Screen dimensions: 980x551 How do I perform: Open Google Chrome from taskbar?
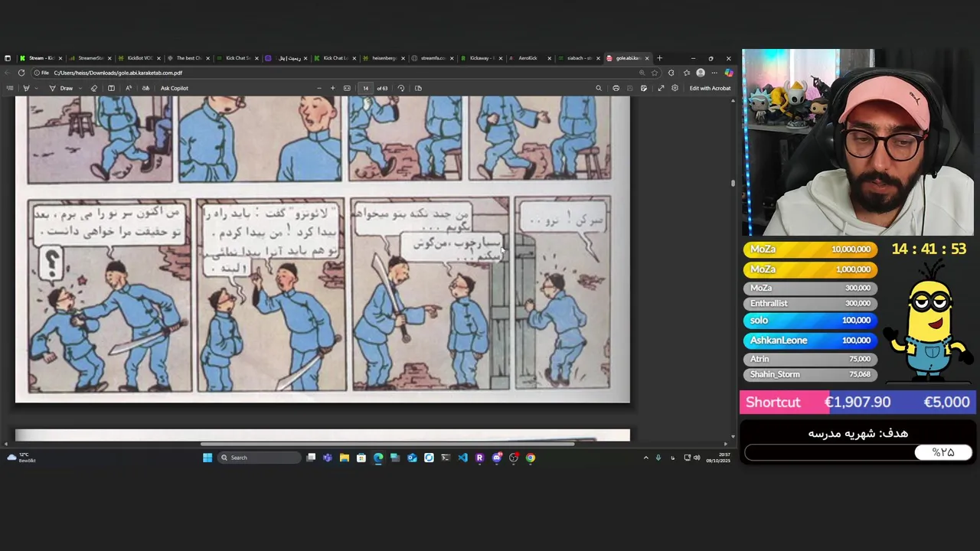pos(531,458)
